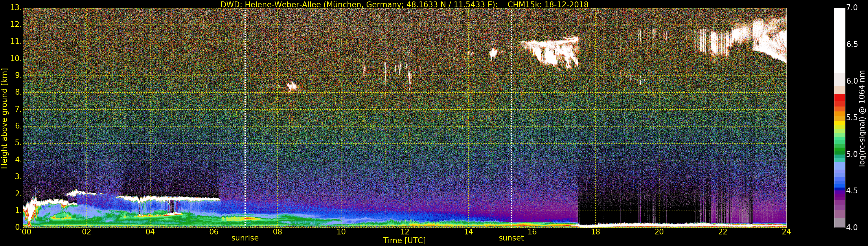Viewport: 868px width, 246px height.
Task: Click the colorbar value '6.0'
Action: pyautogui.click(x=852, y=81)
